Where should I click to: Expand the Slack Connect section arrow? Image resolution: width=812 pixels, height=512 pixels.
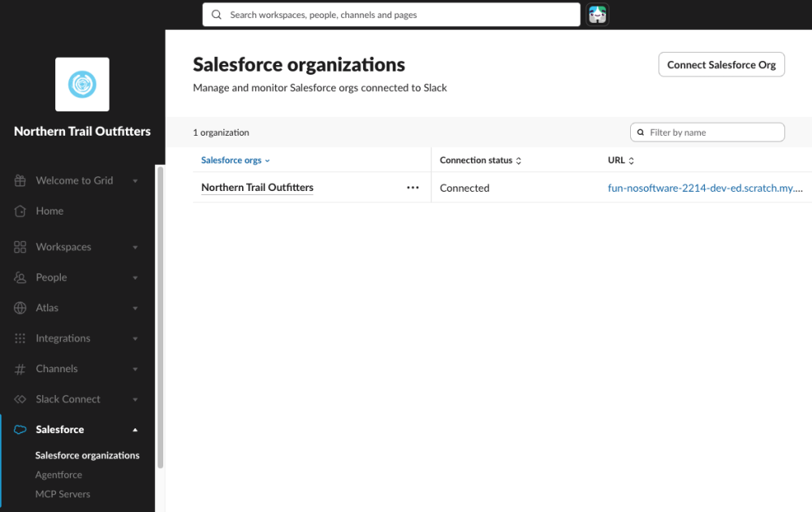click(x=135, y=400)
